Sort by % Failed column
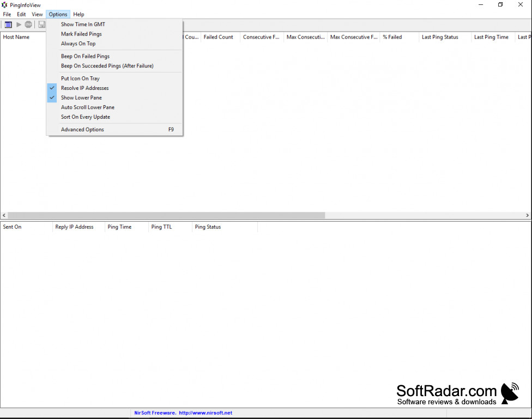This screenshot has width=532, height=419. (400, 37)
